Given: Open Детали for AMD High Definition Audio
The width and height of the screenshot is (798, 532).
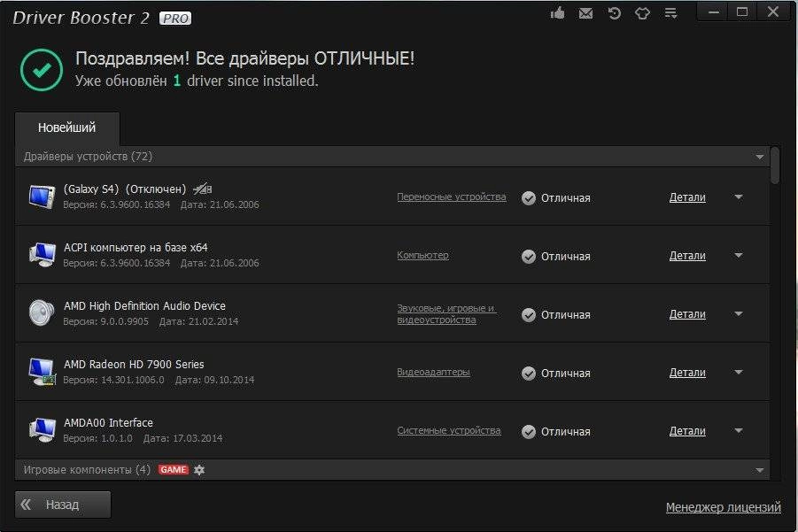Looking at the screenshot, I should click(687, 314).
